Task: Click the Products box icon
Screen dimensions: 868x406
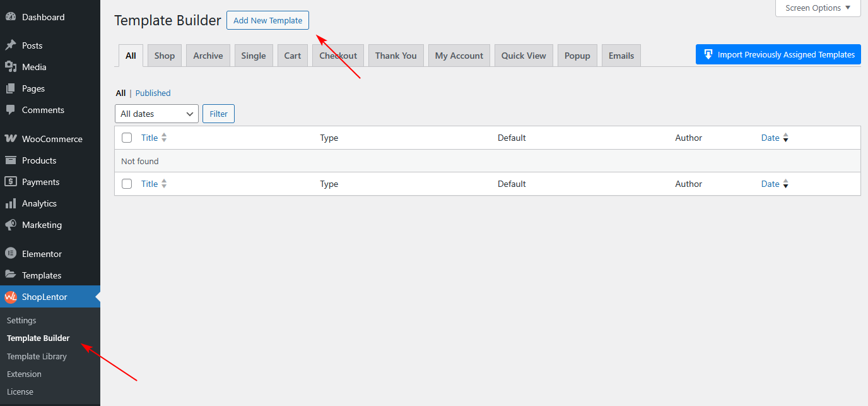Action: click(x=11, y=160)
